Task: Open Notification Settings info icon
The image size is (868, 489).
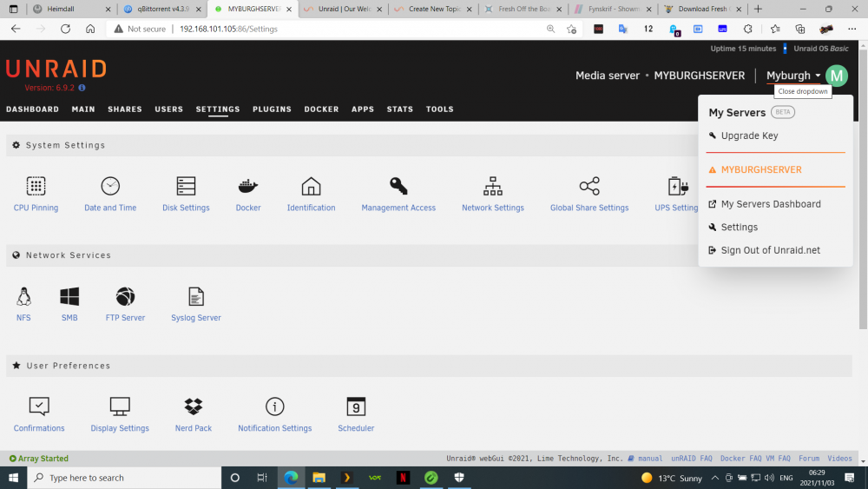Action: [274, 406]
